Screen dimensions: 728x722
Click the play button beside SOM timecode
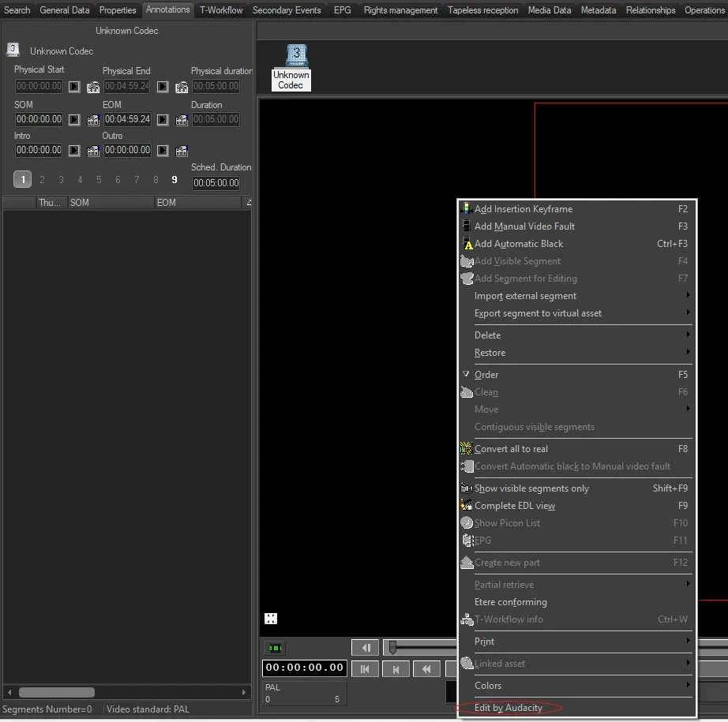(74, 120)
